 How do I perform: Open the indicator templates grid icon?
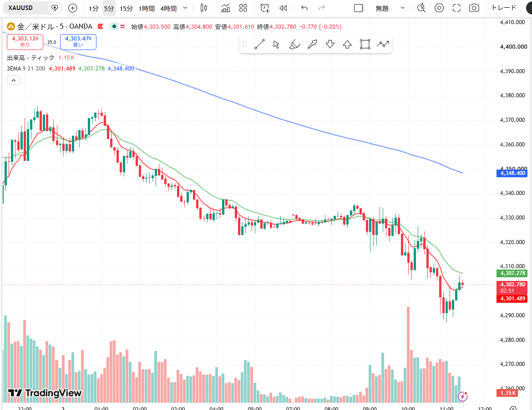[243, 8]
